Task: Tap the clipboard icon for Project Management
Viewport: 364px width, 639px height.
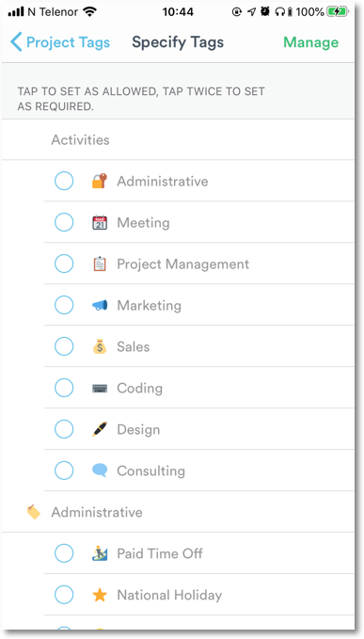Action: coord(100,264)
